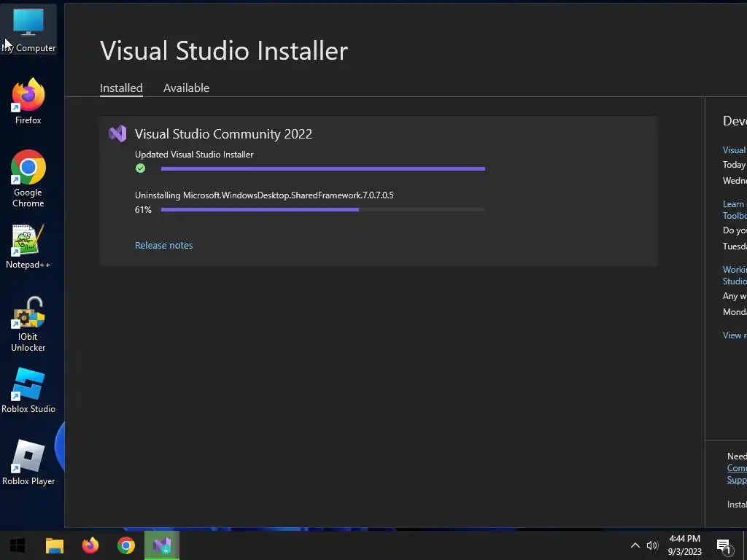Select the Roblox Studio desktop shortcut
Image resolution: width=747 pixels, height=560 pixels.
tap(28, 391)
